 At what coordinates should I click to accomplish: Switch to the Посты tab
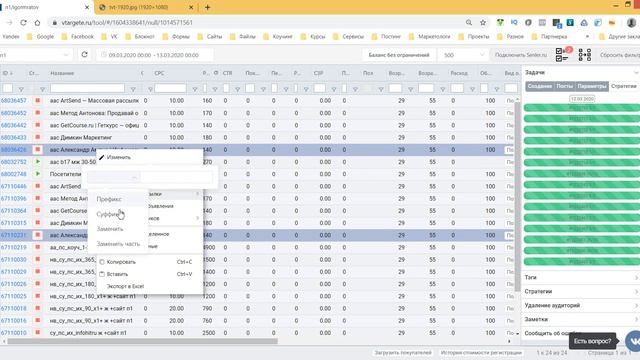[x=564, y=86]
